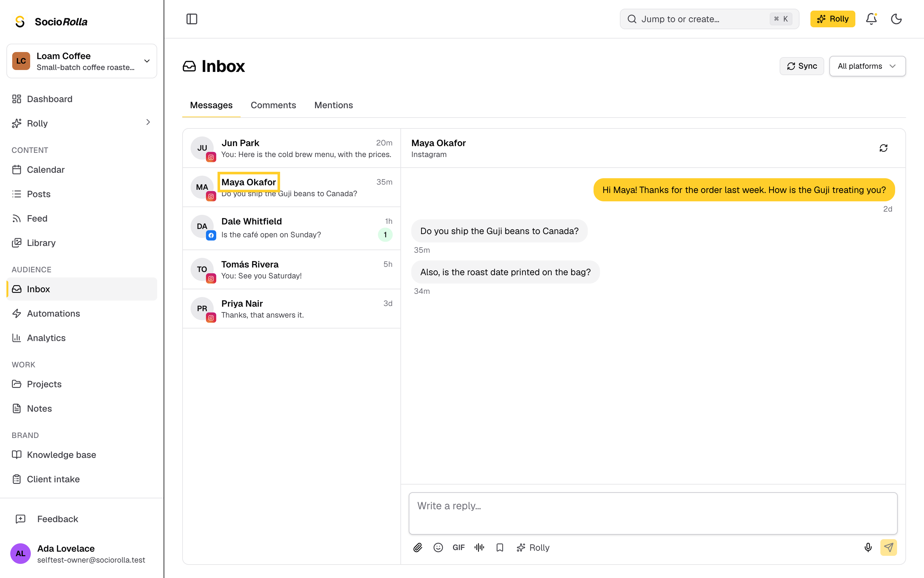
Task: Open the All platforms dropdown
Action: 867,66
